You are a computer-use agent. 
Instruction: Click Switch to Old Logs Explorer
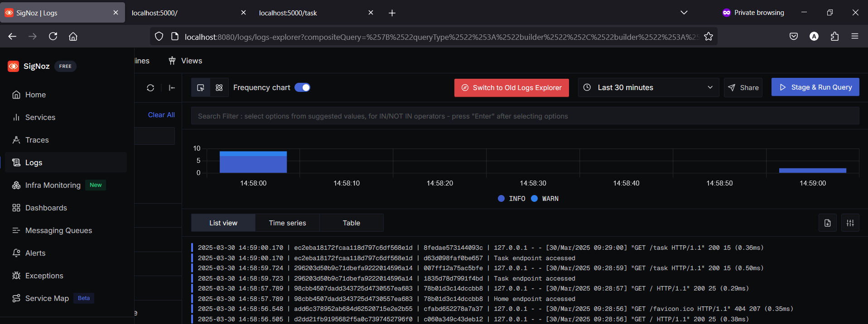511,87
